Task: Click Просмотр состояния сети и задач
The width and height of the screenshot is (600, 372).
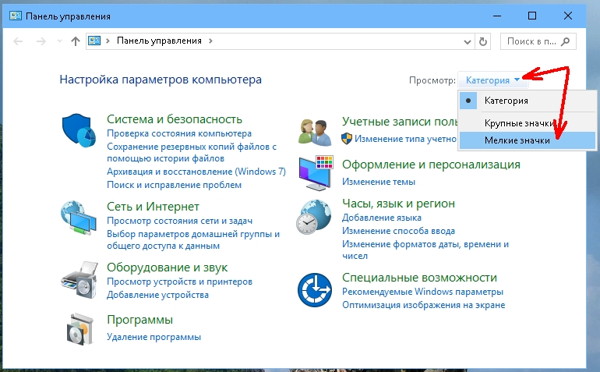Action: pos(179,221)
